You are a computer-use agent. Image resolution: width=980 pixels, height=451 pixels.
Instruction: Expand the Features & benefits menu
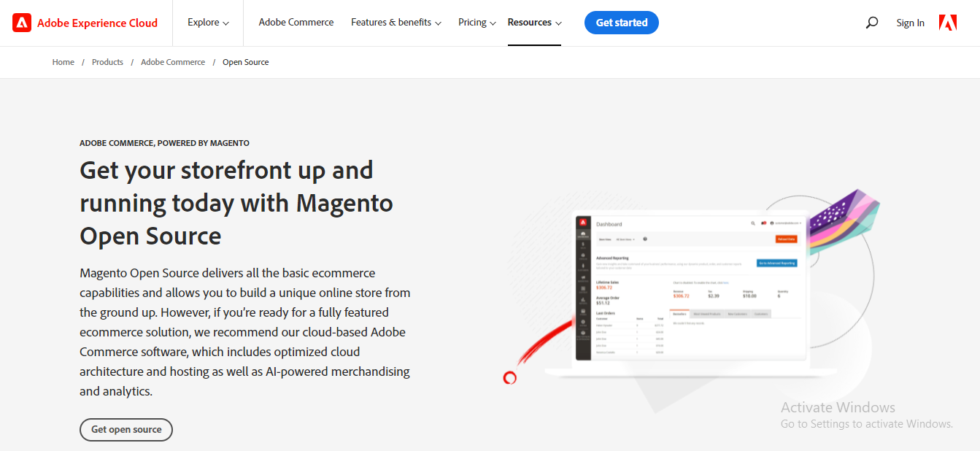(x=396, y=23)
